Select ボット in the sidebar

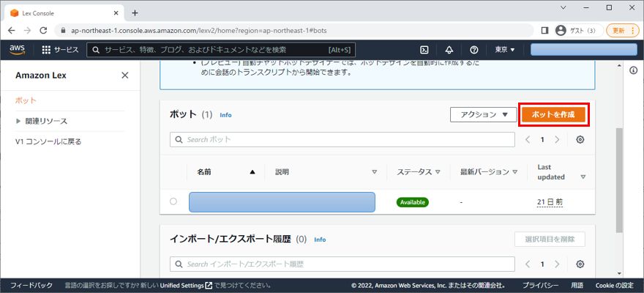point(26,100)
